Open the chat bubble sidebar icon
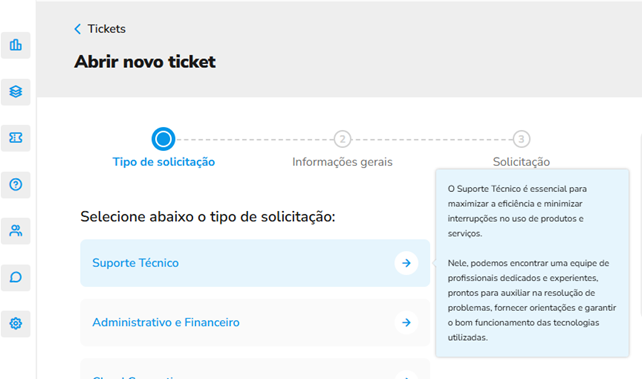Viewport: 642px width, 379px height. [x=16, y=277]
